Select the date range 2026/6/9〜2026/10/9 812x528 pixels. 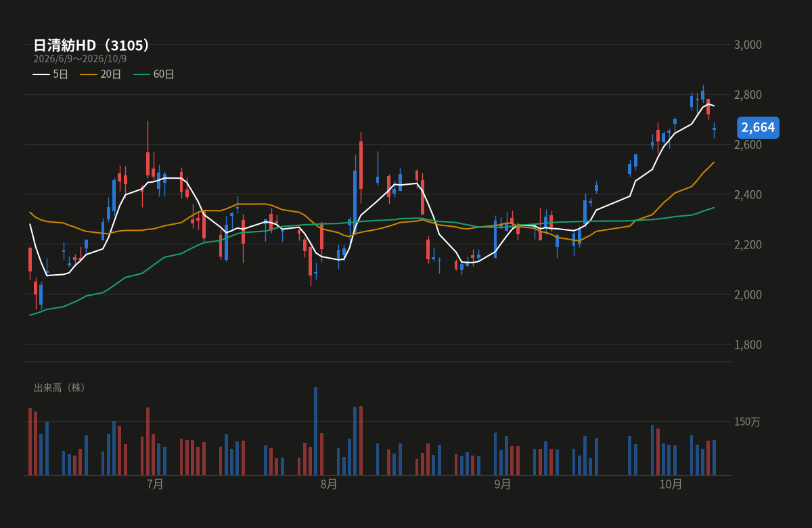click(x=80, y=59)
